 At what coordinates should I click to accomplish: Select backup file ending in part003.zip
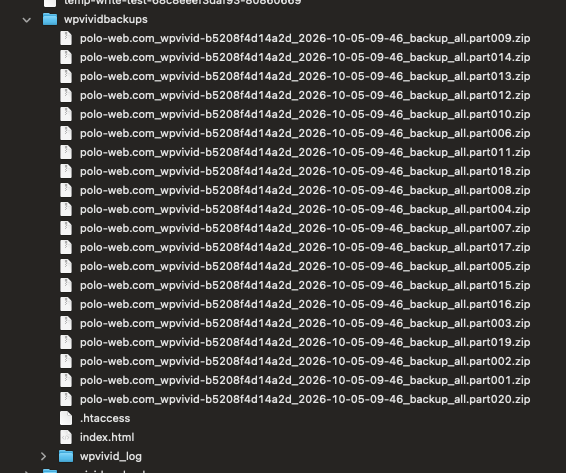(x=305, y=323)
